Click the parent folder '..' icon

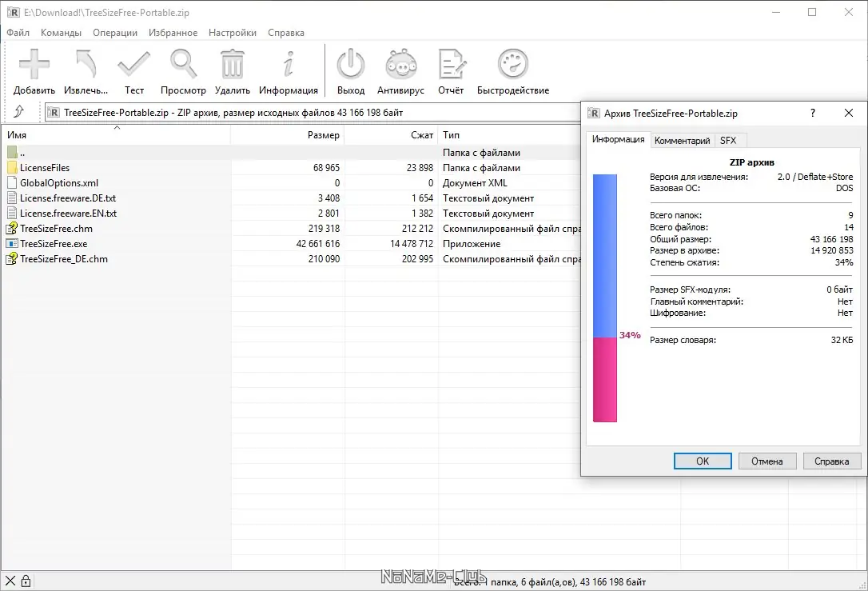tap(12, 152)
